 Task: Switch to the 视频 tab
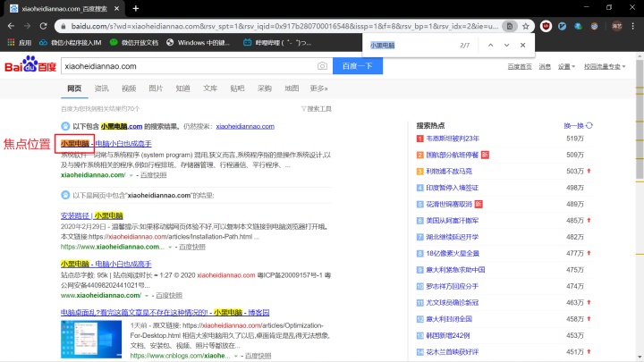pyautogui.click(x=129, y=88)
